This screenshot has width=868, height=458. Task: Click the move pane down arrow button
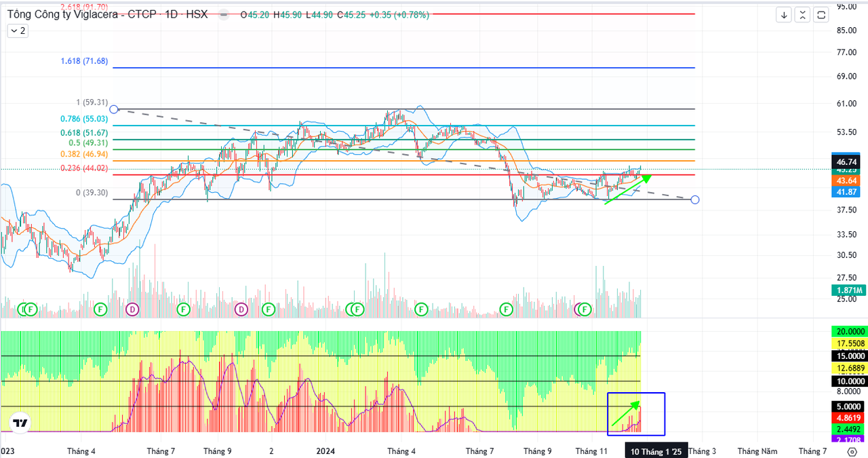pyautogui.click(x=785, y=15)
